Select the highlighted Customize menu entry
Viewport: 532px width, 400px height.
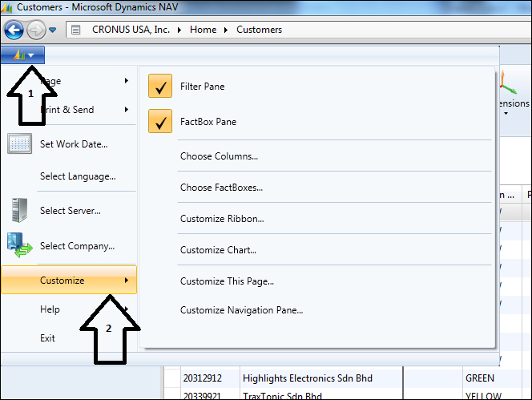(69, 280)
